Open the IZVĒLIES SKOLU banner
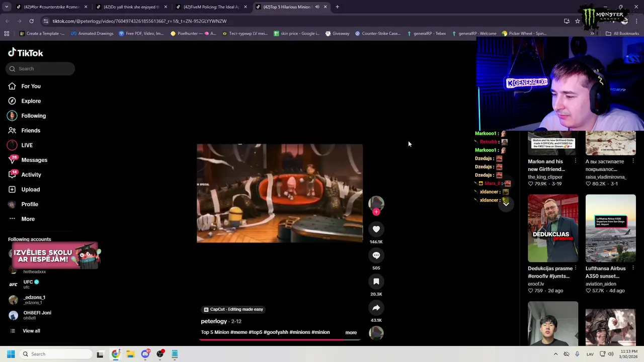This screenshot has height=362, width=644. tap(54, 256)
